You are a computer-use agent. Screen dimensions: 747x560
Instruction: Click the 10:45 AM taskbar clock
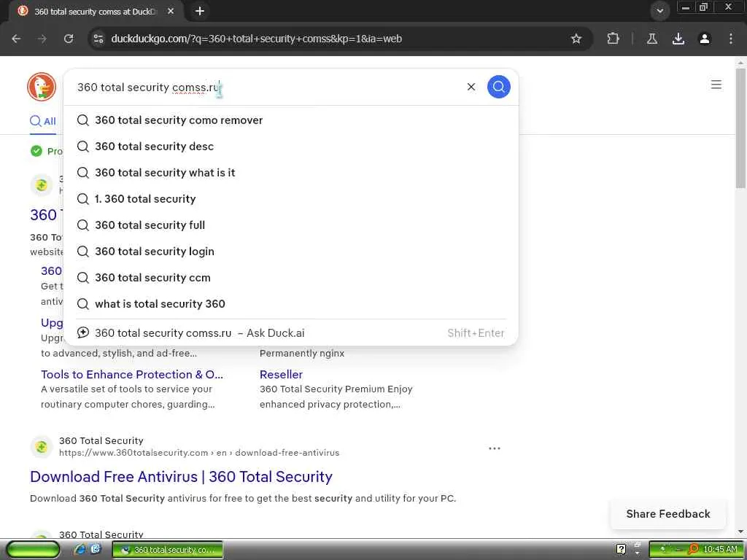(720, 549)
